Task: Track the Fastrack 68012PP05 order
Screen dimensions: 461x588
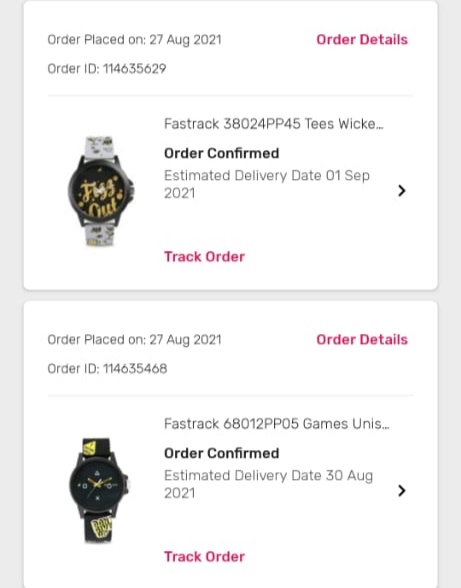Action: [x=204, y=556]
